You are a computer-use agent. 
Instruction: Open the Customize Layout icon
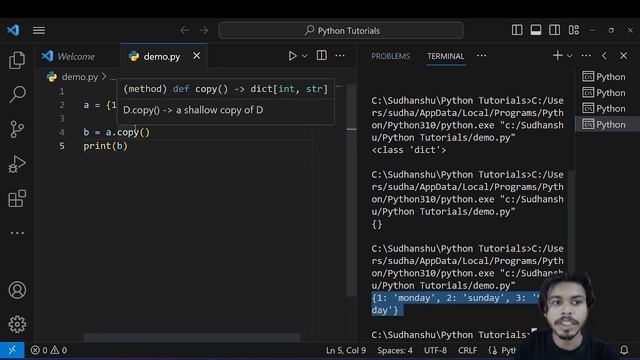(x=573, y=30)
